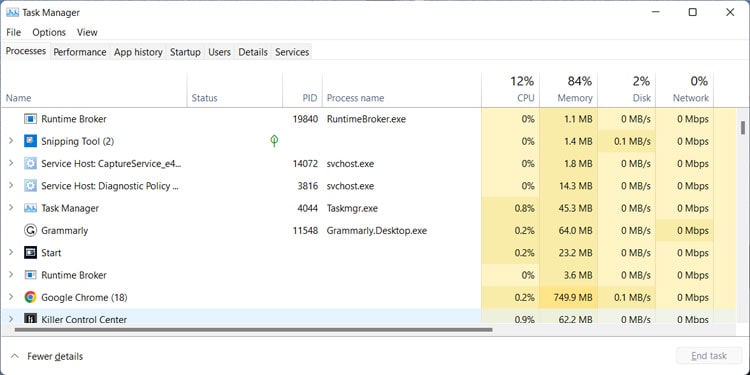Select the Grammarly process name text
This screenshot has width=750, height=375.
[65, 231]
